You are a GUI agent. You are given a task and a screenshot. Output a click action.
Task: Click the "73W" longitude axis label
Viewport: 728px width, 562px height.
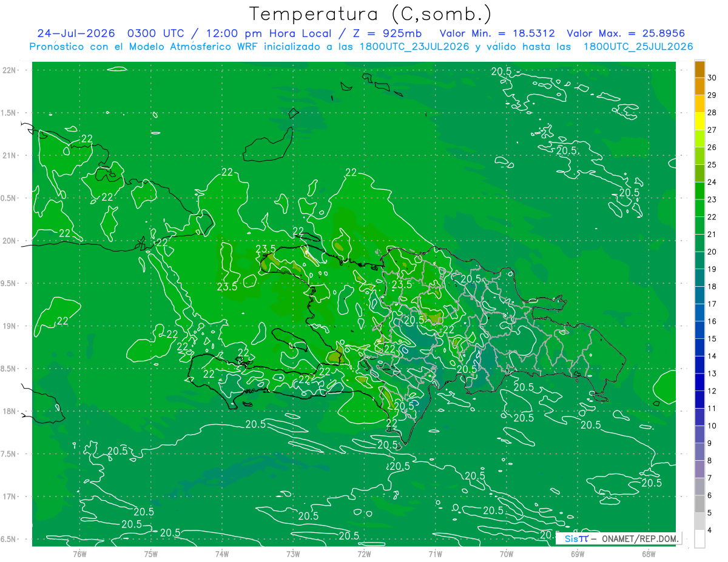coord(293,554)
